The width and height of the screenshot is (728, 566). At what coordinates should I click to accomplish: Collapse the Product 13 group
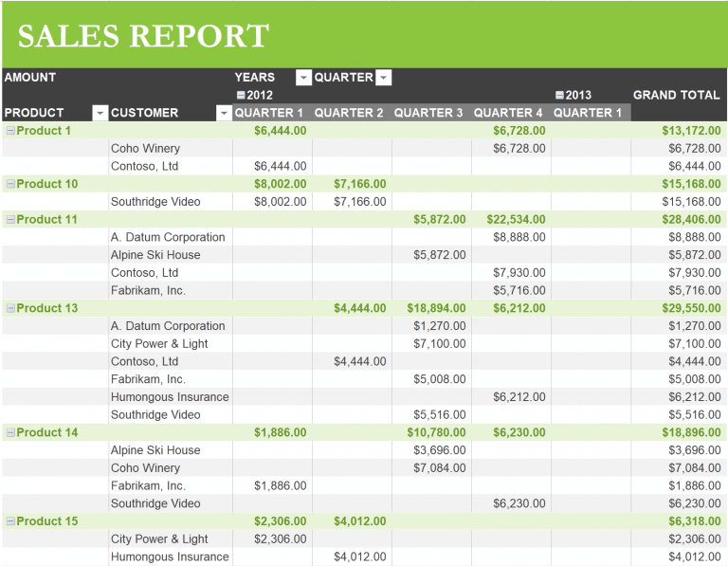coord(10,308)
